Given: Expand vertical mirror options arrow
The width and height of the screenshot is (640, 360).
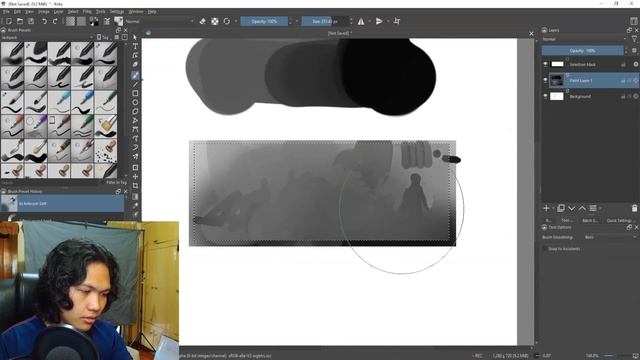Looking at the screenshot, I should click(x=387, y=21).
